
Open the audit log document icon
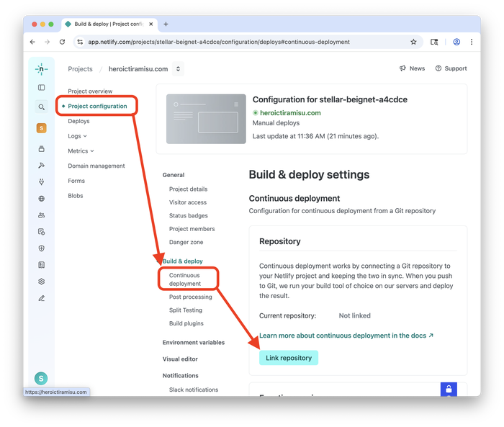42,232
